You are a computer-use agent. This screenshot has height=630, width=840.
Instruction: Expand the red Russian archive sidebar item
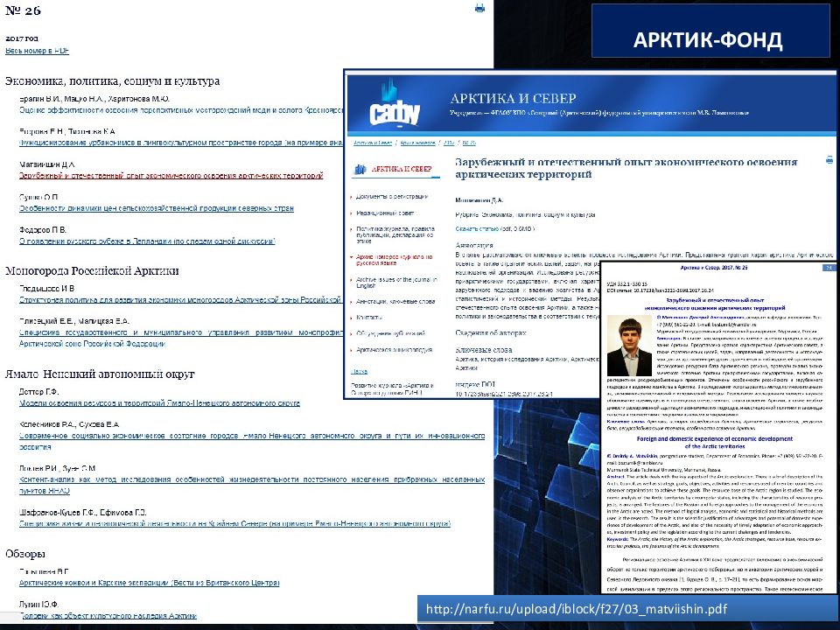tap(394, 261)
